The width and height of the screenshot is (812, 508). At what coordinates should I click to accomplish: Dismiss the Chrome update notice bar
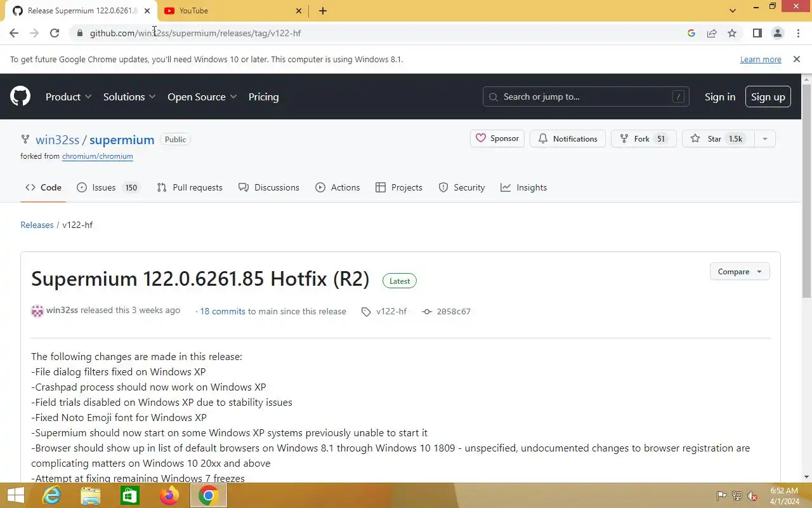pos(796,59)
